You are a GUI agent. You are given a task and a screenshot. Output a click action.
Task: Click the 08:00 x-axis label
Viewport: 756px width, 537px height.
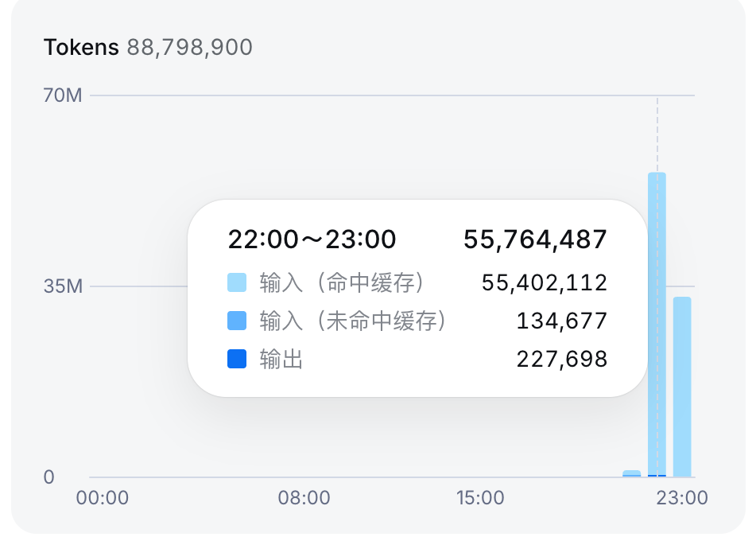pyautogui.click(x=304, y=498)
